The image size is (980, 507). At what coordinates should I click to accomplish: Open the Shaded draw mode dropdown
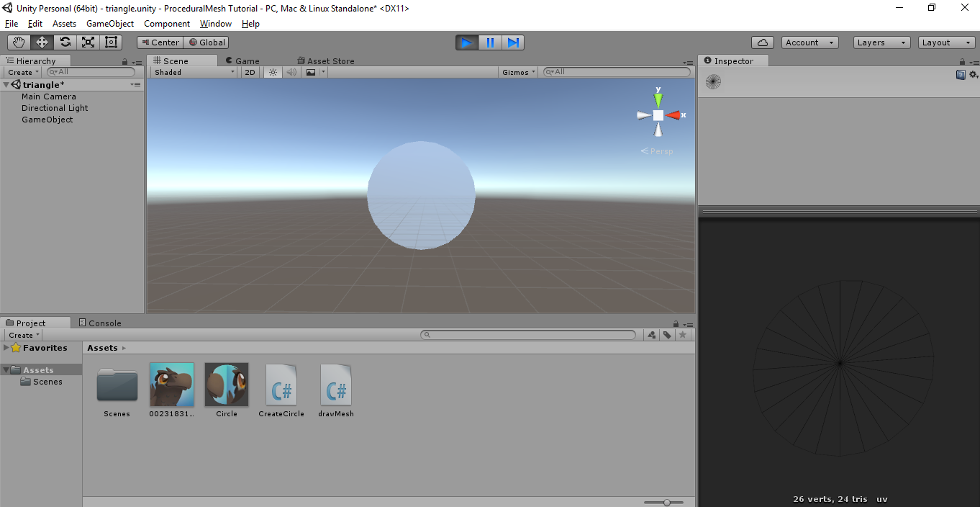194,72
